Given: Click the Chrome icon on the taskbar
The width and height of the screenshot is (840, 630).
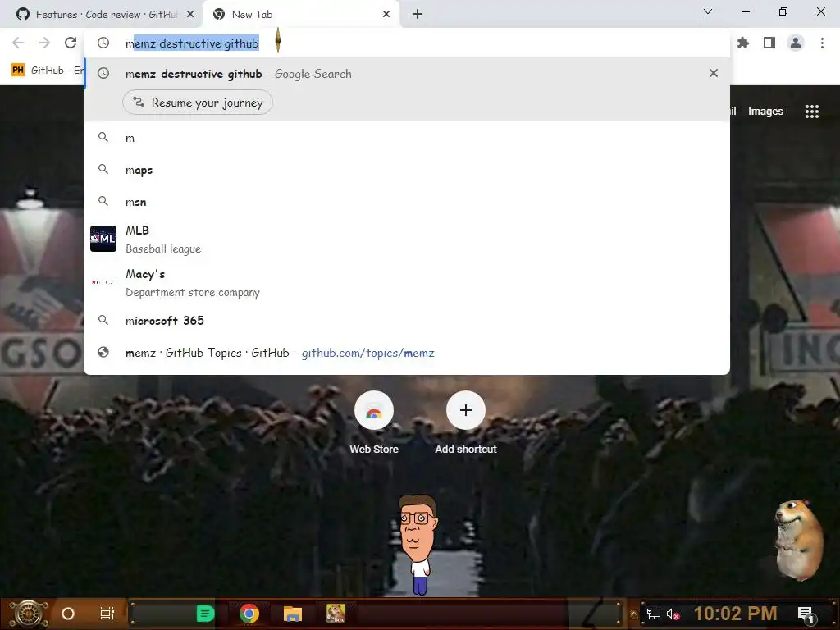Looking at the screenshot, I should coord(249,614).
